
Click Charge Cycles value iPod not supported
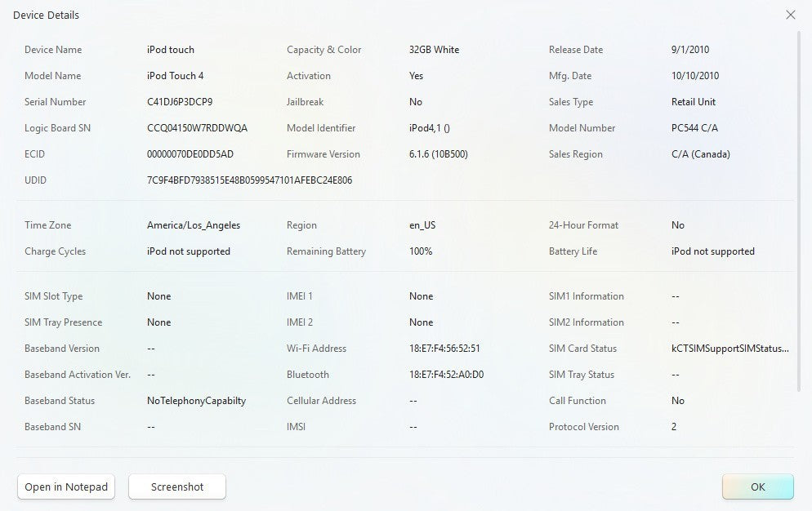pyautogui.click(x=189, y=251)
